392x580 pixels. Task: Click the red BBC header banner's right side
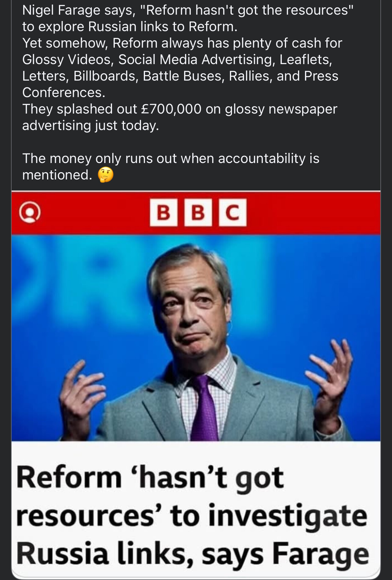tap(321, 212)
